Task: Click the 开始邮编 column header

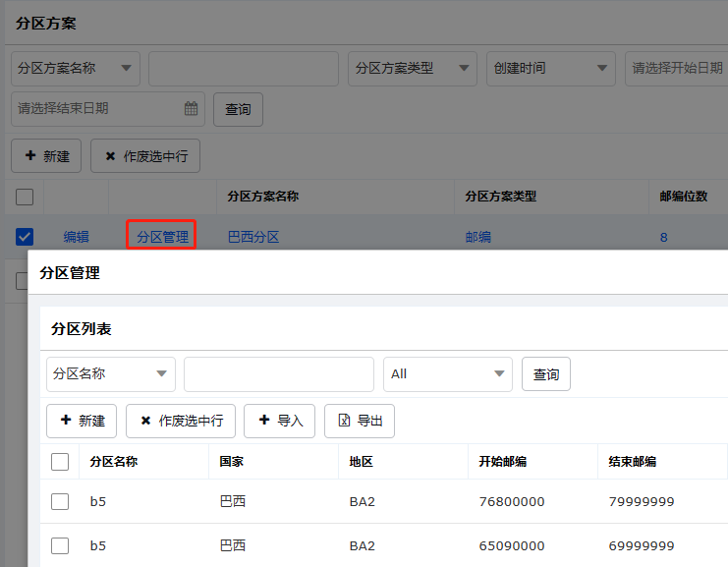Action: coord(502,462)
